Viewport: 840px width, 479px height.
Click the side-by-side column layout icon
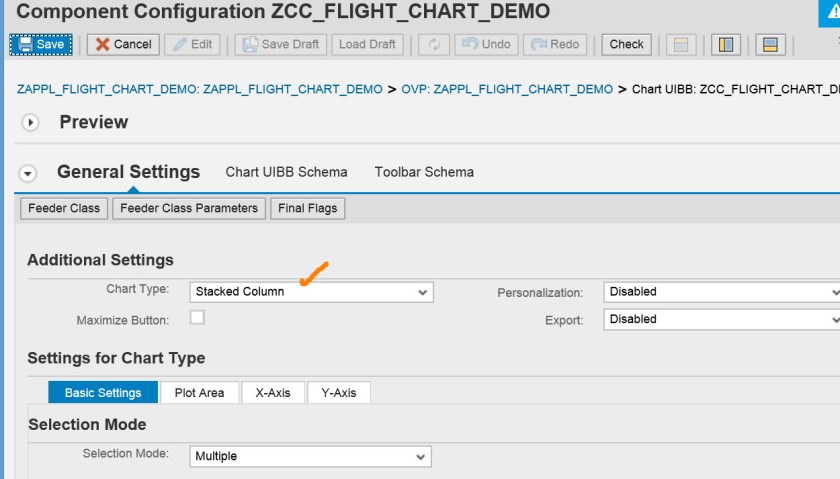(726, 44)
